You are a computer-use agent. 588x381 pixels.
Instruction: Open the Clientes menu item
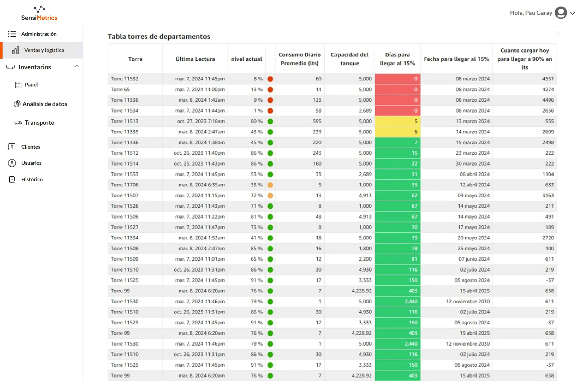coord(31,147)
